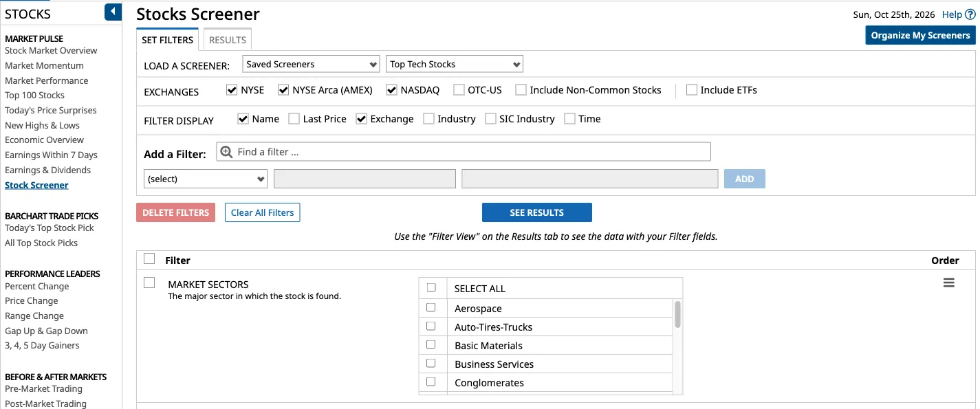Open the Top Tech Stocks dropdown
980x409 pixels.
coord(455,64)
